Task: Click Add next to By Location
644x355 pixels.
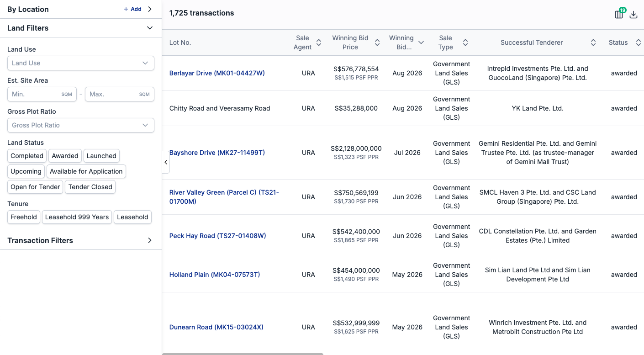Action: (x=133, y=9)
